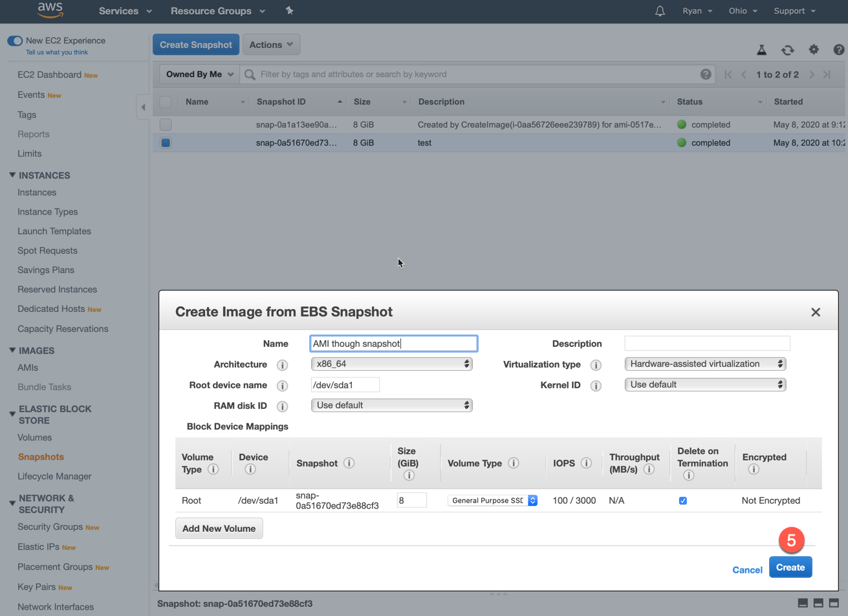848x616 pixels.
Task: Open the Support menu
Action: click(x=795, y=11)
